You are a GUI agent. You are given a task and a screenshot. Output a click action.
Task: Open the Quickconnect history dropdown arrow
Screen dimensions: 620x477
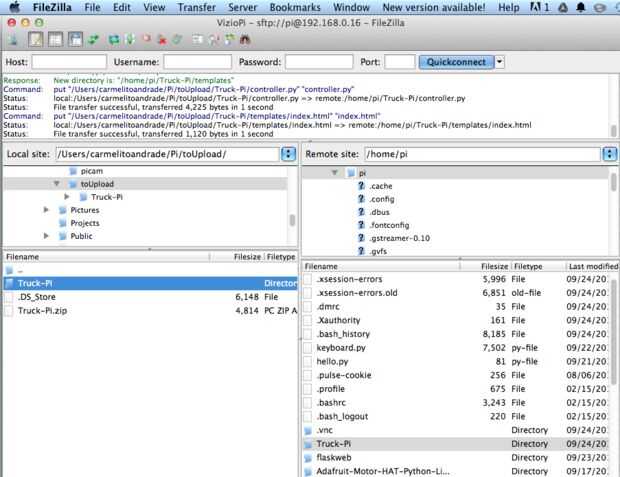[500, 62]
